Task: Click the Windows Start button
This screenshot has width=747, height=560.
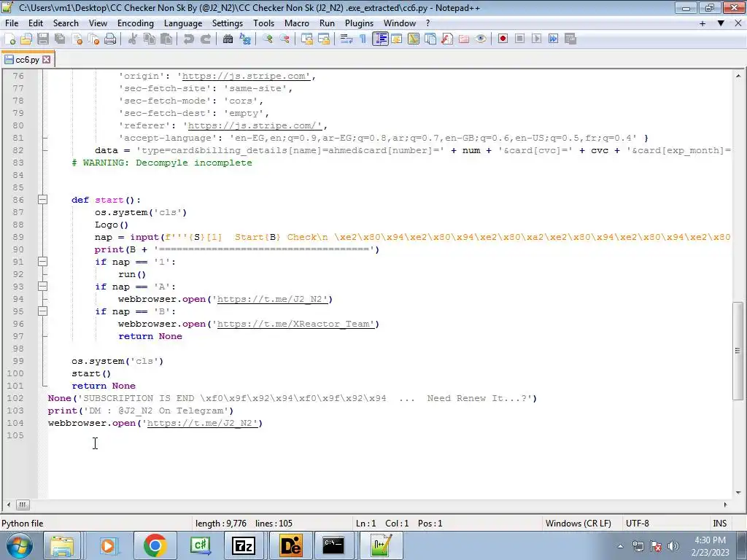Action: tap(20, 545)
